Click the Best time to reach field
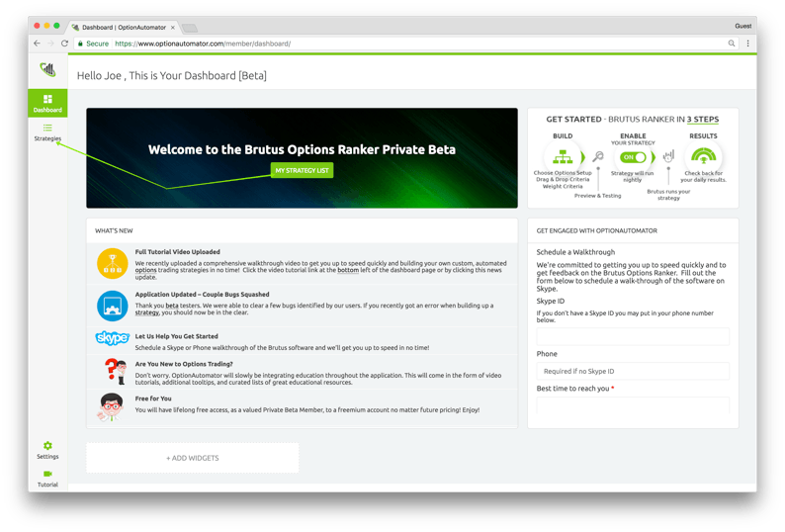 click(633, 404)
